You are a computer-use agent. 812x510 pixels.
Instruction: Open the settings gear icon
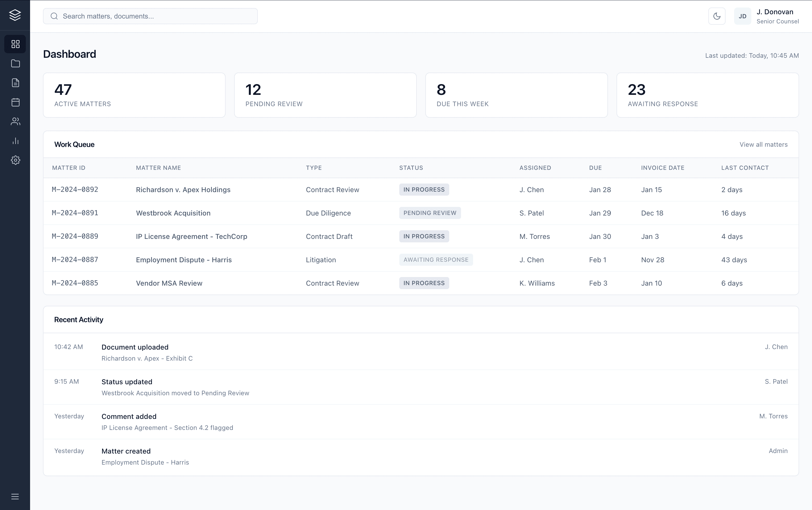point(15,160)
